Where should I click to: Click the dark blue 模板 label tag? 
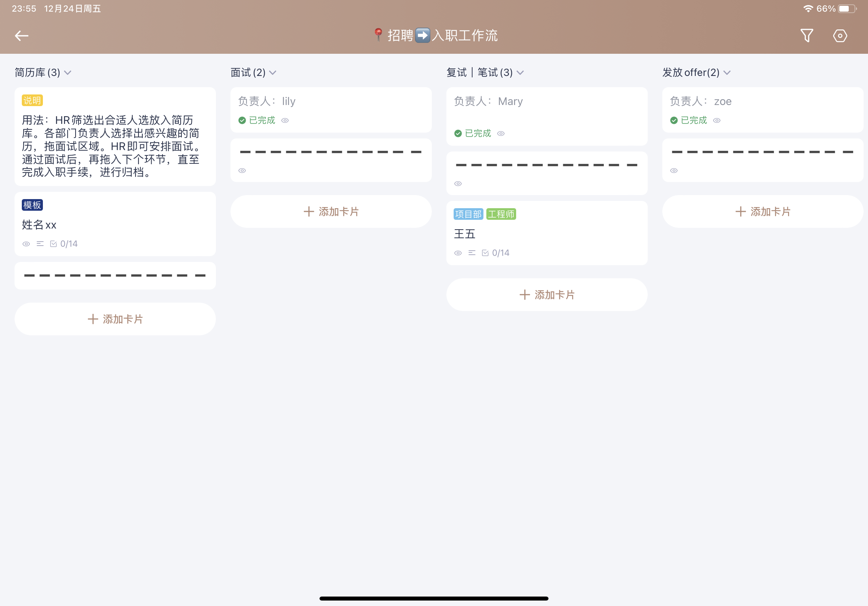[32, 205]
